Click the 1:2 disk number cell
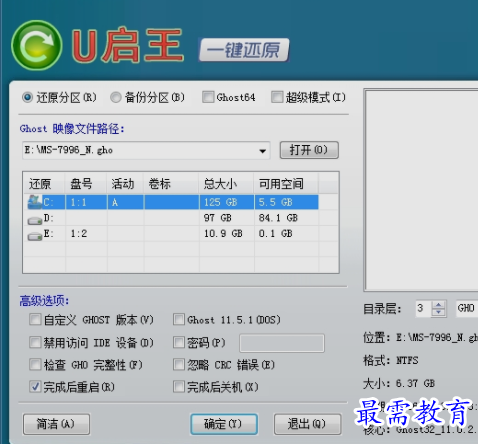The image size is (478, 444). 86,233
